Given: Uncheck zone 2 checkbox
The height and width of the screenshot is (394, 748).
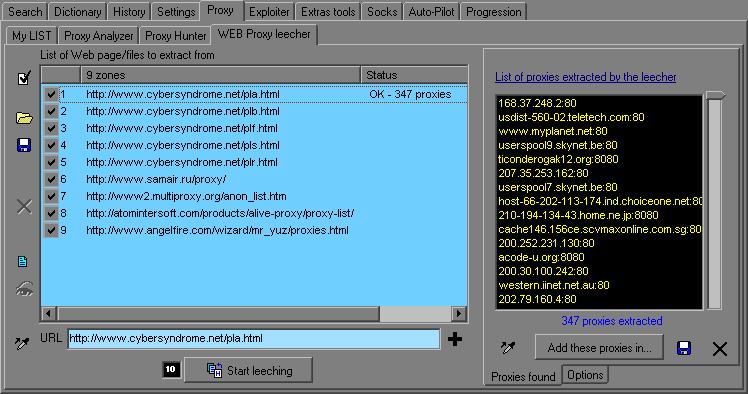Looking at the screenshot, I should 51,111.
